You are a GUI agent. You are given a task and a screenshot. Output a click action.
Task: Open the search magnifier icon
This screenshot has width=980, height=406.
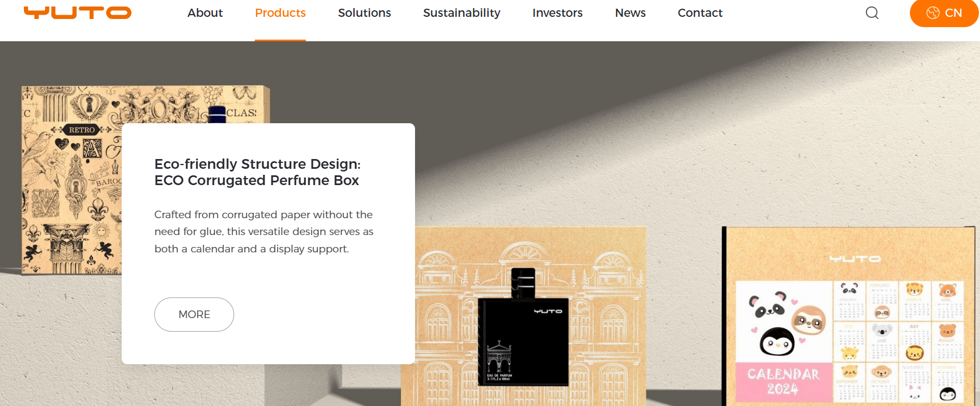[x=872, y=12]
